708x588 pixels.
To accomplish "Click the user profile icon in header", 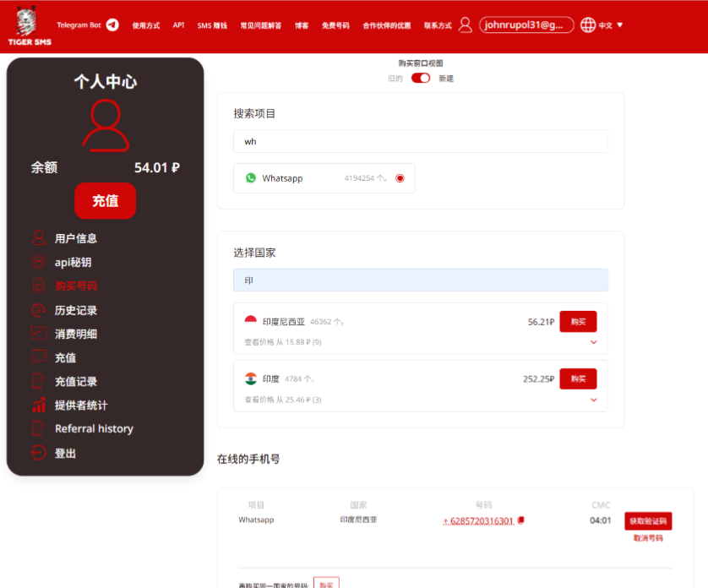I will point(465,24).
